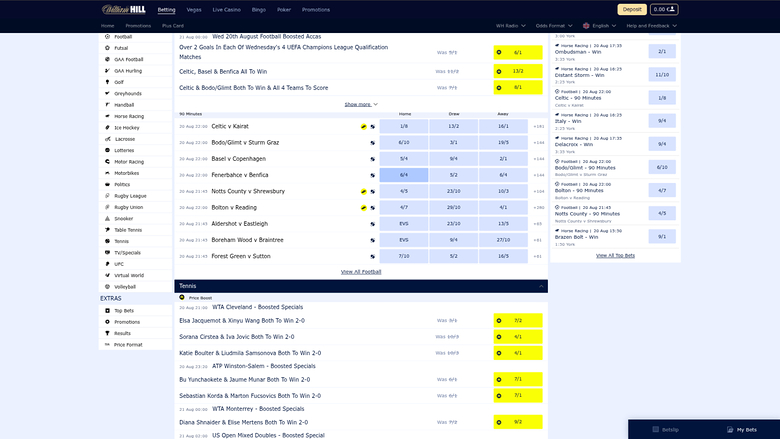Viewport: 780px width, 439px height.
Task: Select the Golf icon in sports list
Action: (107, 82)
